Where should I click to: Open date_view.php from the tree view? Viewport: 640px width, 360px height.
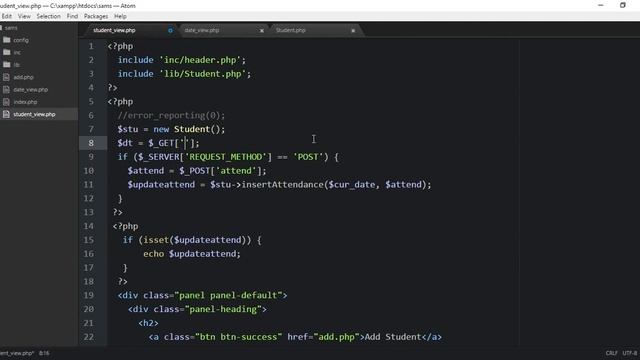coord(31,89)
